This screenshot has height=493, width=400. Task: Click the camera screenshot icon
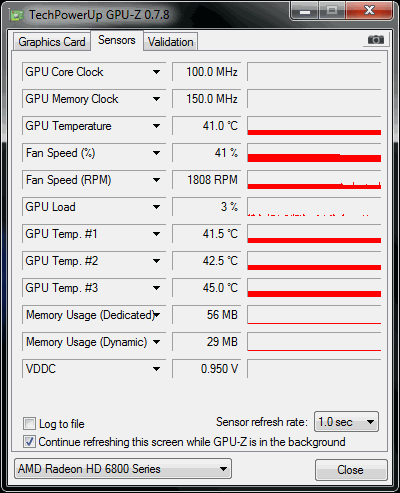pos(376,40)
